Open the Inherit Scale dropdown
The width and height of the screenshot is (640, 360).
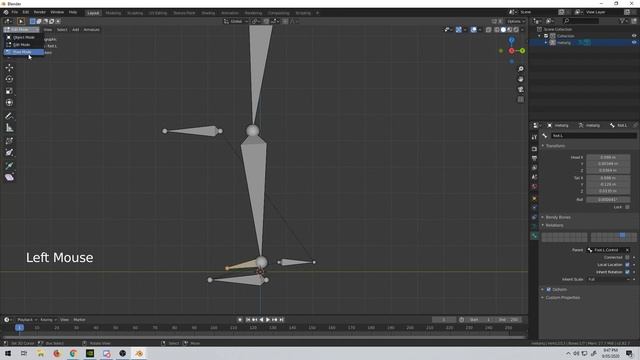609,279
